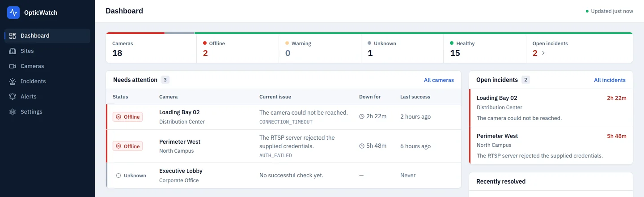Click the Camera column header
This screenshot has height=197, width=644.
pos(168,97)
